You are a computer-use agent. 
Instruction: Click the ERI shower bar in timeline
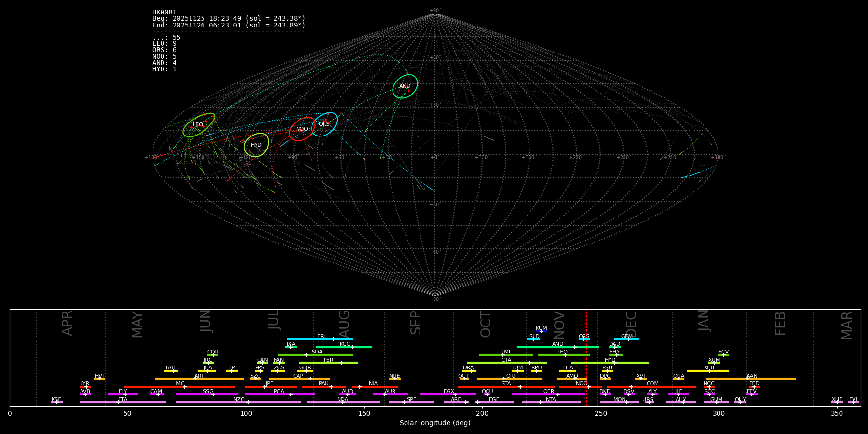(x=320, y=339)
